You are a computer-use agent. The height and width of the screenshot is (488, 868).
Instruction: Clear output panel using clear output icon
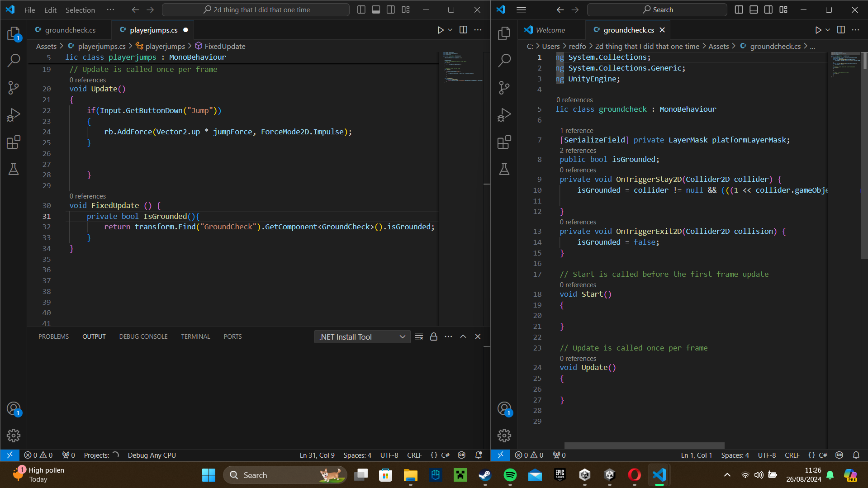[419, 336]
